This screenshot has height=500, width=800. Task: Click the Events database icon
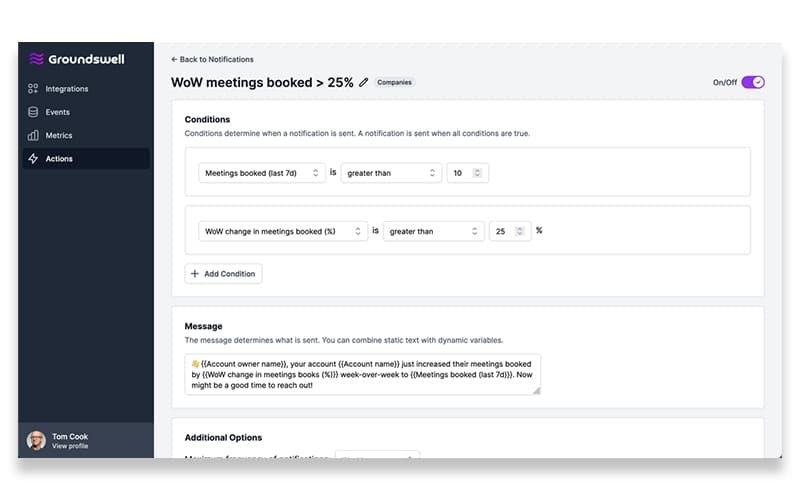33,112
